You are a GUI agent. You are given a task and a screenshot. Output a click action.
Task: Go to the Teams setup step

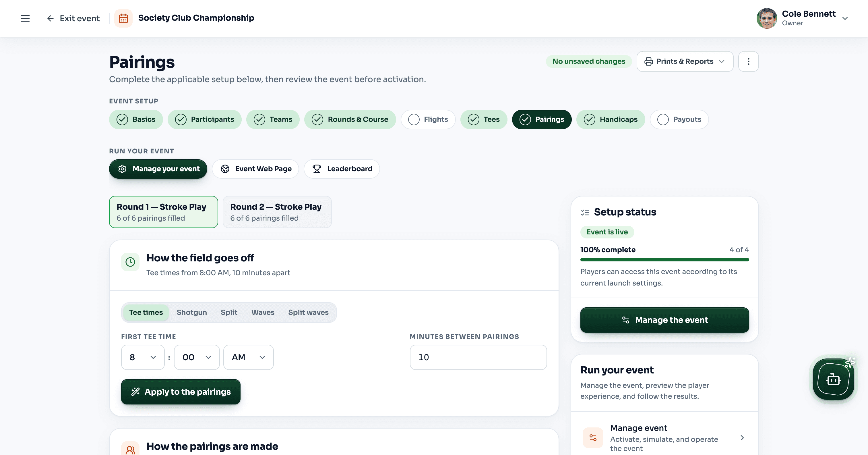point(273,119)
